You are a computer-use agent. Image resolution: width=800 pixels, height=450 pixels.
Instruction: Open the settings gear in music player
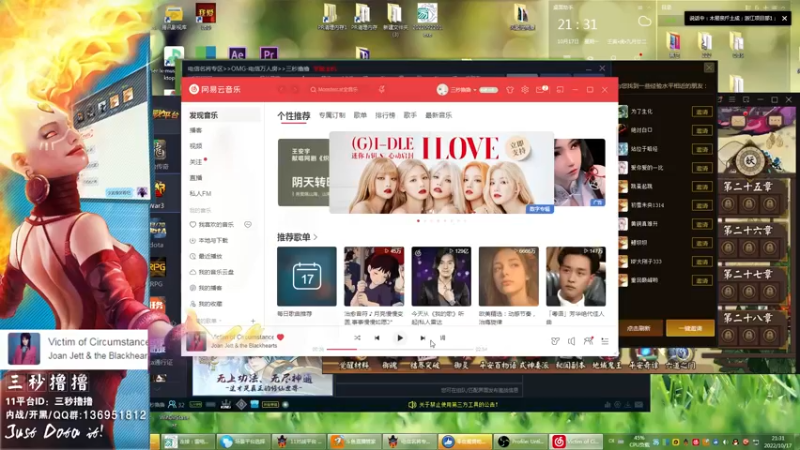tap(525, 90)
